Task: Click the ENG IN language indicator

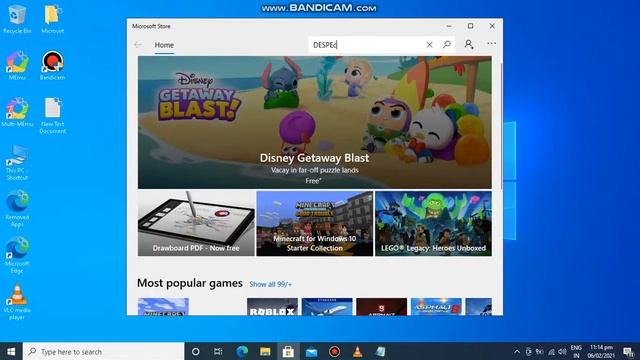Action: 576,351
